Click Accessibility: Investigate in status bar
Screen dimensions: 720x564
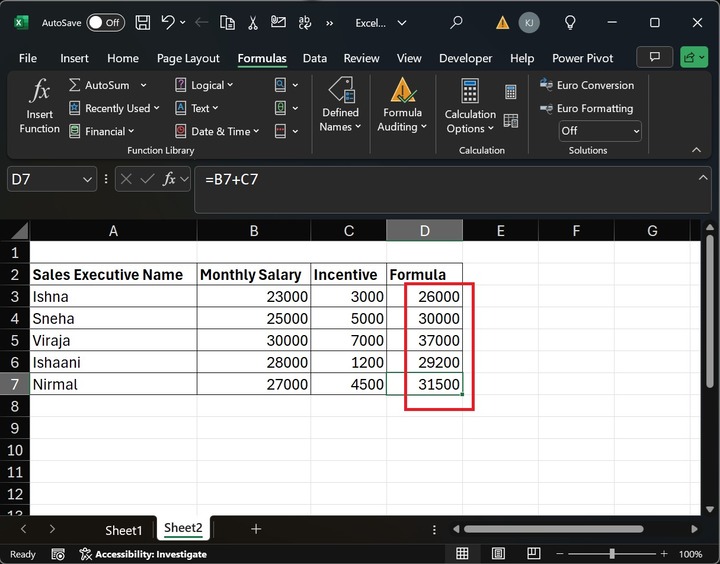pos(143,554)
